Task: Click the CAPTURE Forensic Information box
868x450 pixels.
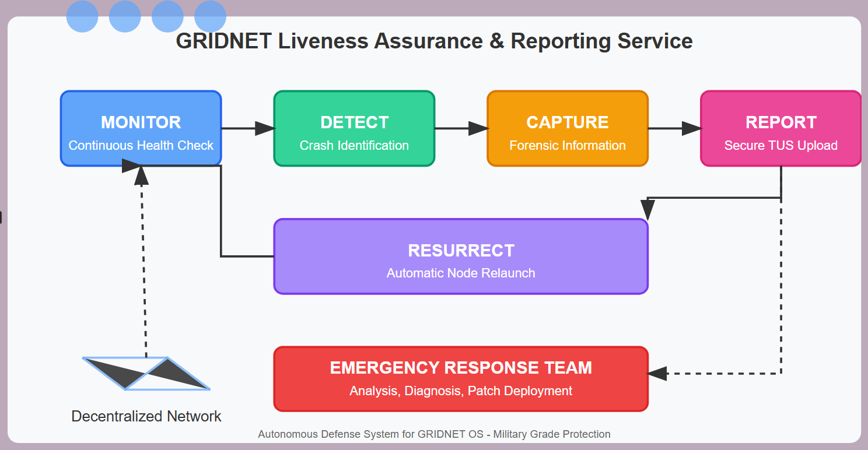Action: [x=568, y=128]
